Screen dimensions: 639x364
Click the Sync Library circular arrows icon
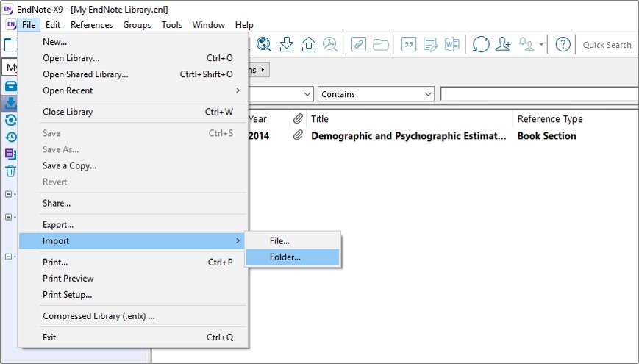tap(481, 44)
